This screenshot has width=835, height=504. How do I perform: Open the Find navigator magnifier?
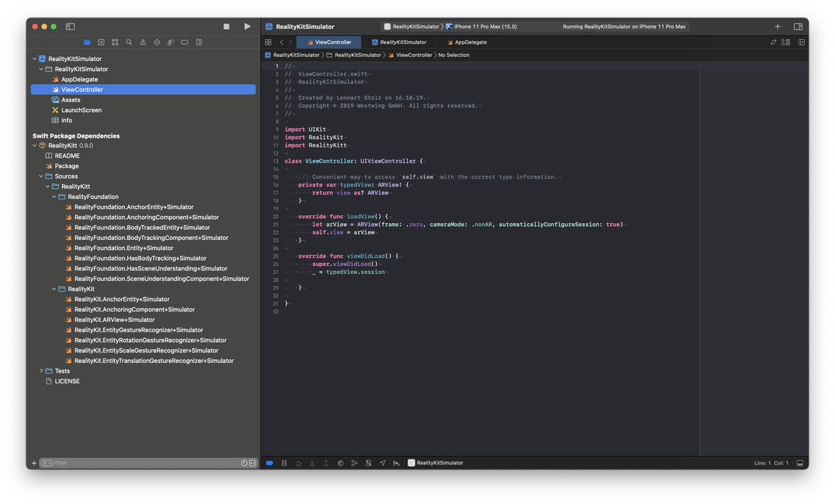129,42
